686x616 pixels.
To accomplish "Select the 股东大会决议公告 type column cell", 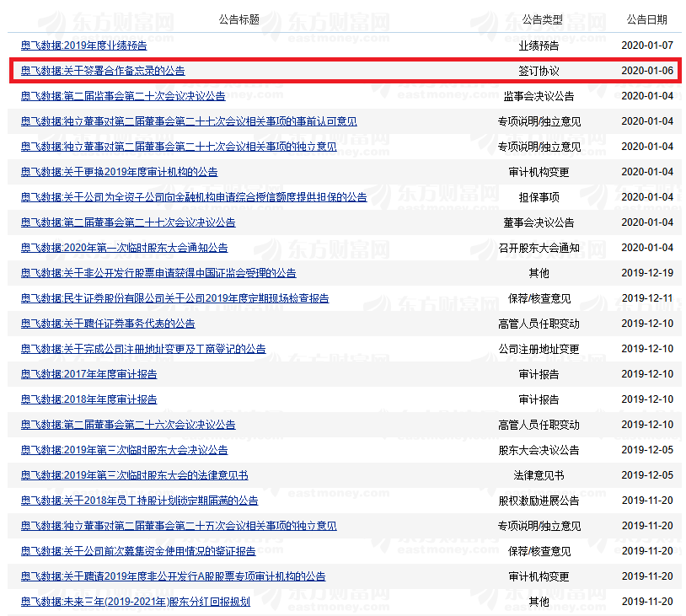I will (539, 450).
